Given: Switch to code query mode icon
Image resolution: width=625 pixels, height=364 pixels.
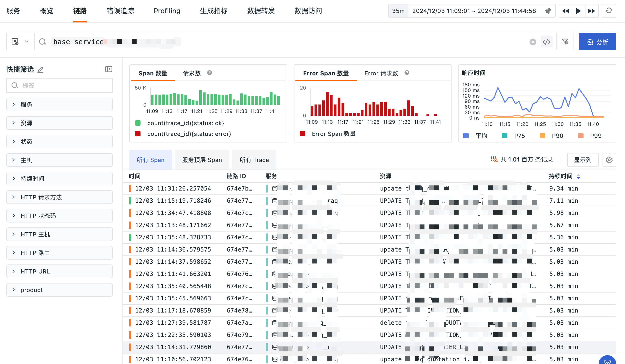Looking at the screenshot, I should point(546,42).
